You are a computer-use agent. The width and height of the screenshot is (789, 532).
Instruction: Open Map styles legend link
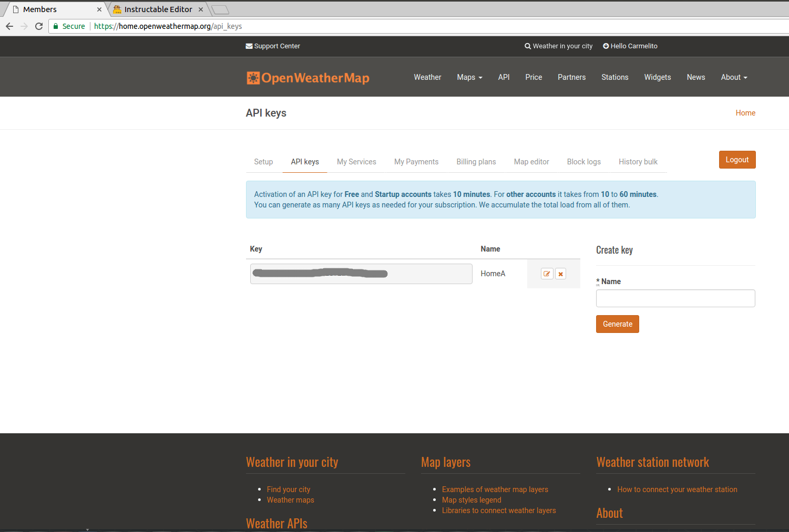click(x=472, y=500)
